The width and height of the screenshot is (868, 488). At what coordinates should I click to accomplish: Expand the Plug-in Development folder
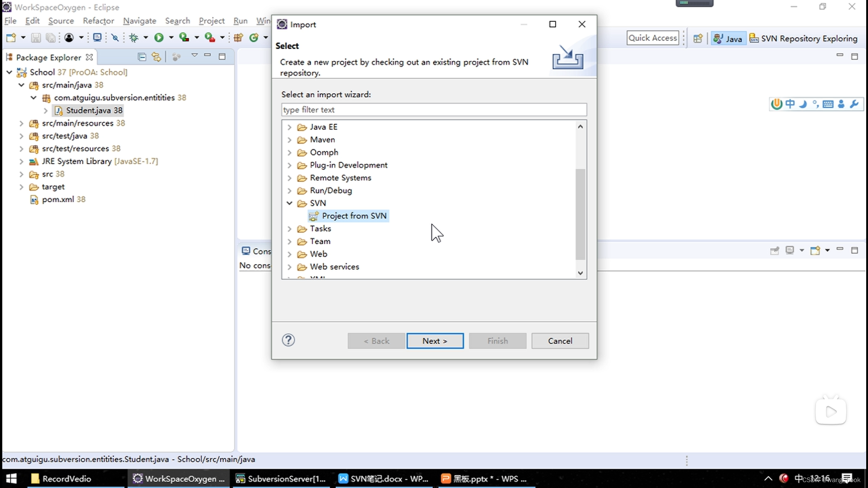click(x=289, y=165)
